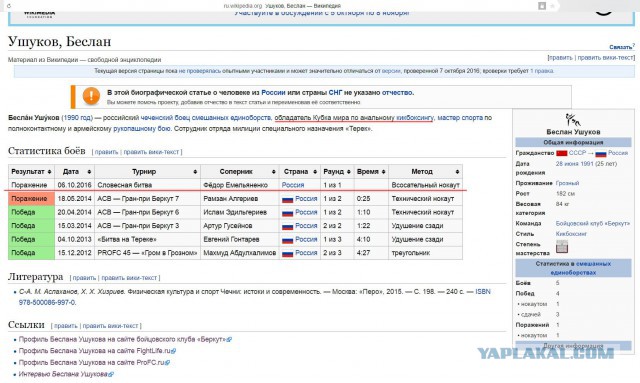Open profile link on ProFC.ru
The image size is (640, 383).
click(91, 363)
